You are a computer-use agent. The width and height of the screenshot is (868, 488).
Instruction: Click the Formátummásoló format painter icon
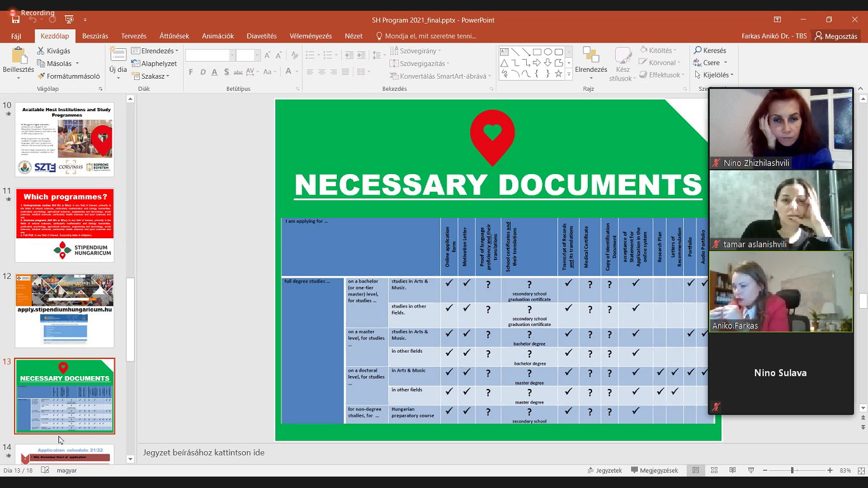[41, 76]
